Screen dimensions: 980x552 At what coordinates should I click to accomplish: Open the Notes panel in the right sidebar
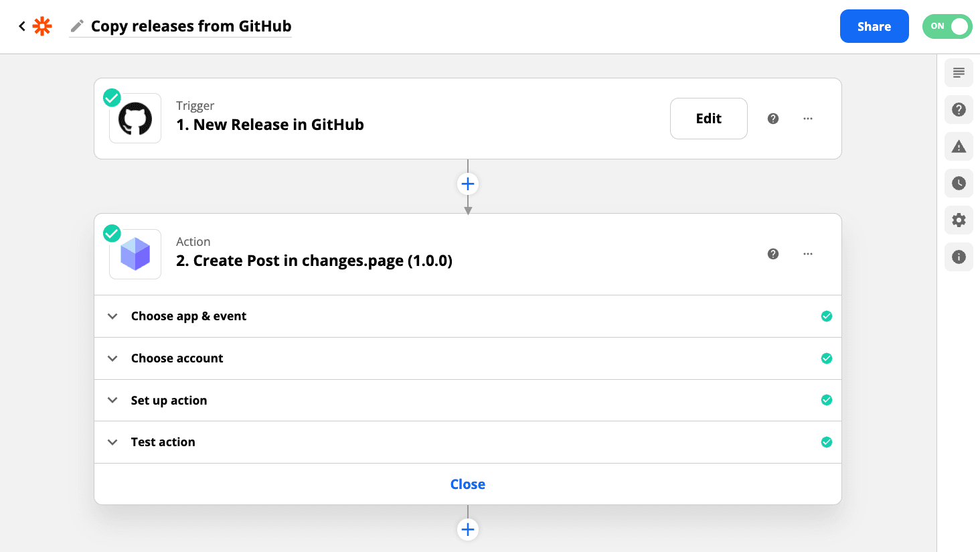click(x=958, y=72)
